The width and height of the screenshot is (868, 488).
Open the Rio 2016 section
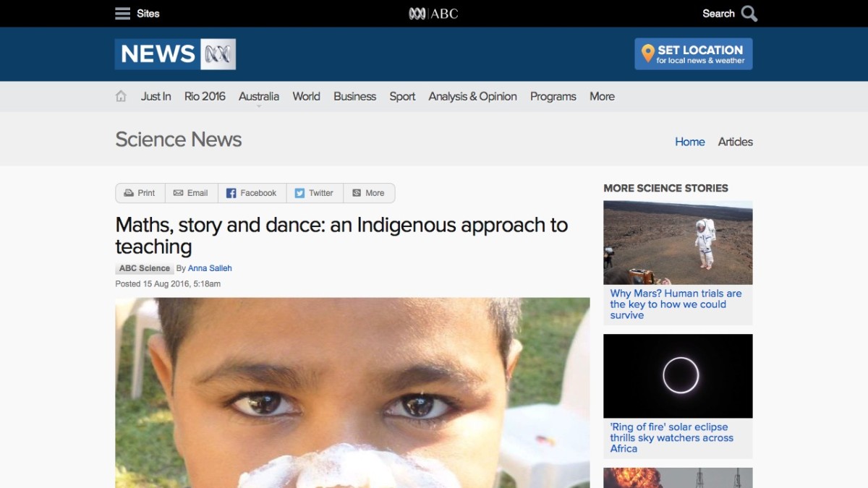point(205,95)
